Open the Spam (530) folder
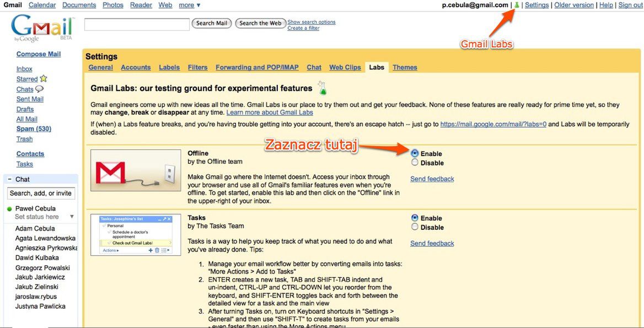 34,129
